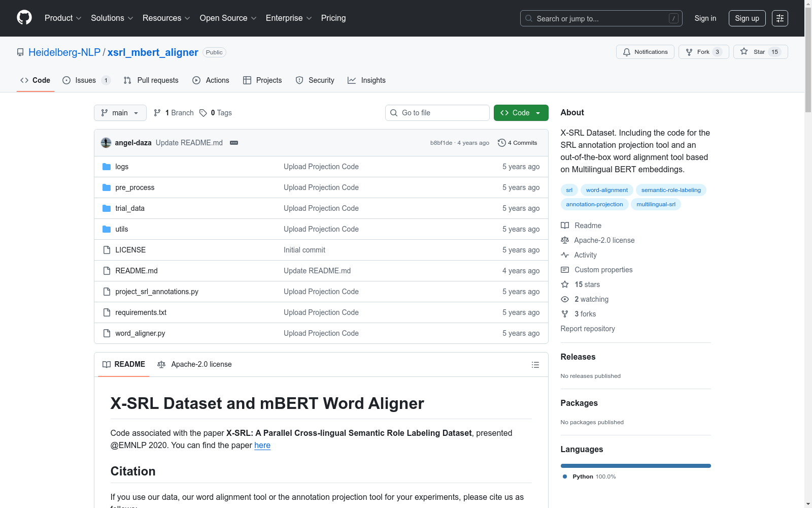Star the xsrl_mbert_aligner repository

(760, 52)
